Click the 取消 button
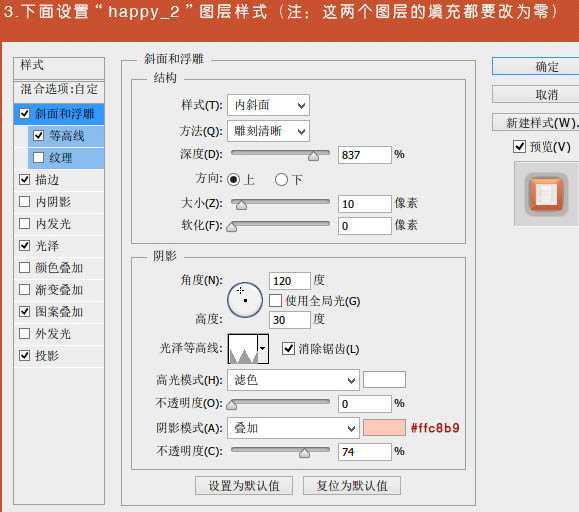Viewport: 579px width, 512px height. (536, 95)
